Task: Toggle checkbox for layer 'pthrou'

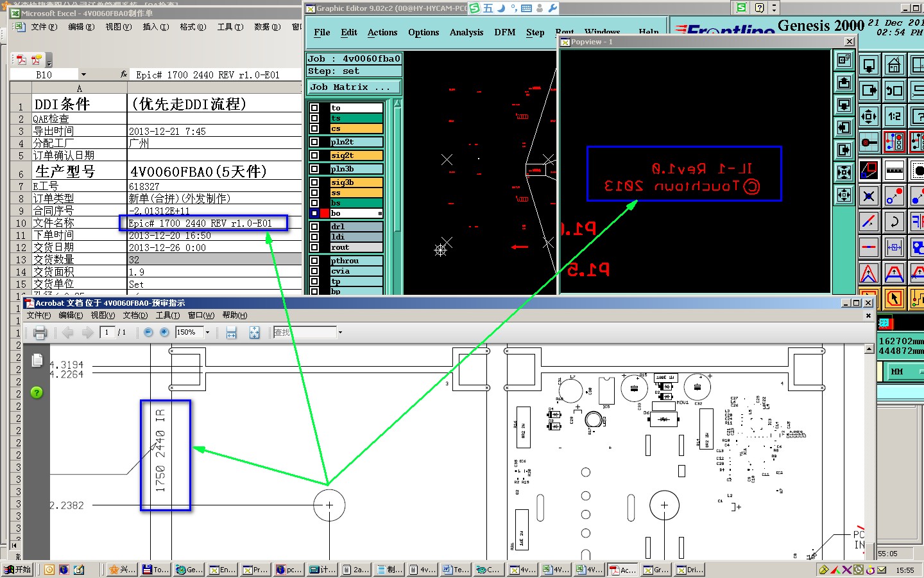Action: point(314,261)
